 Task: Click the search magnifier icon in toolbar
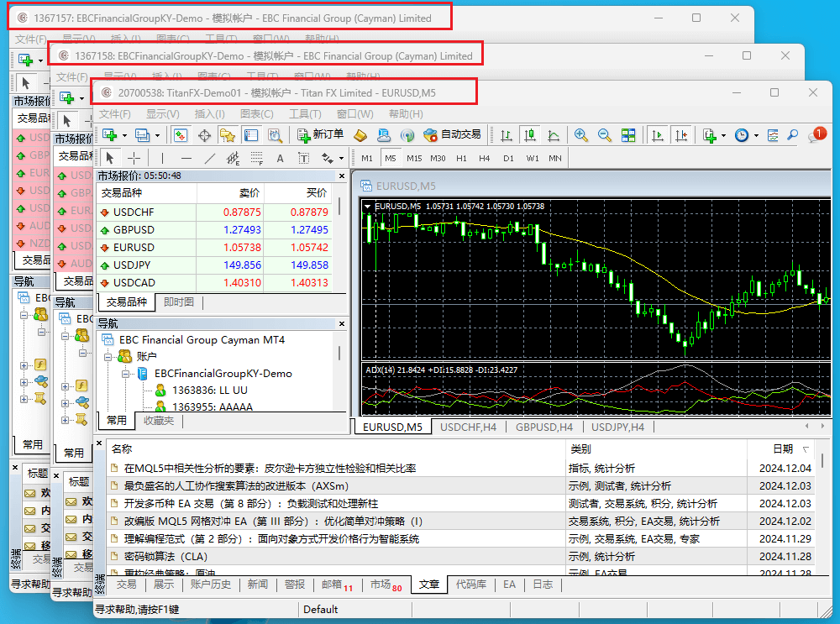tap(793, 135)
